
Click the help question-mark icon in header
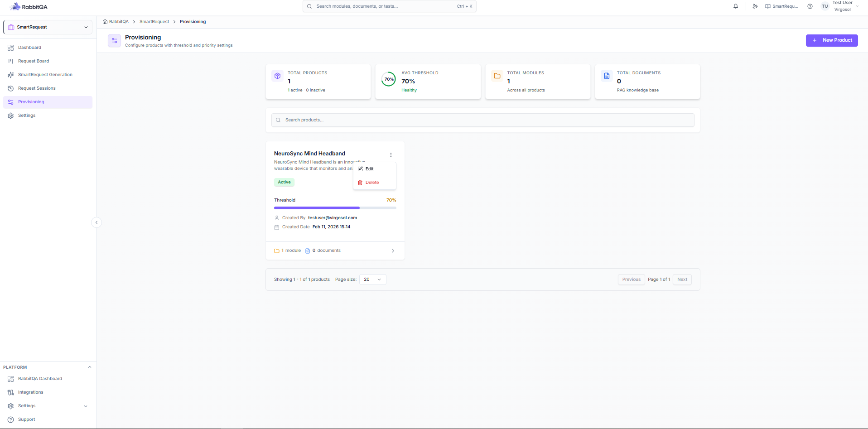(810, 6)
